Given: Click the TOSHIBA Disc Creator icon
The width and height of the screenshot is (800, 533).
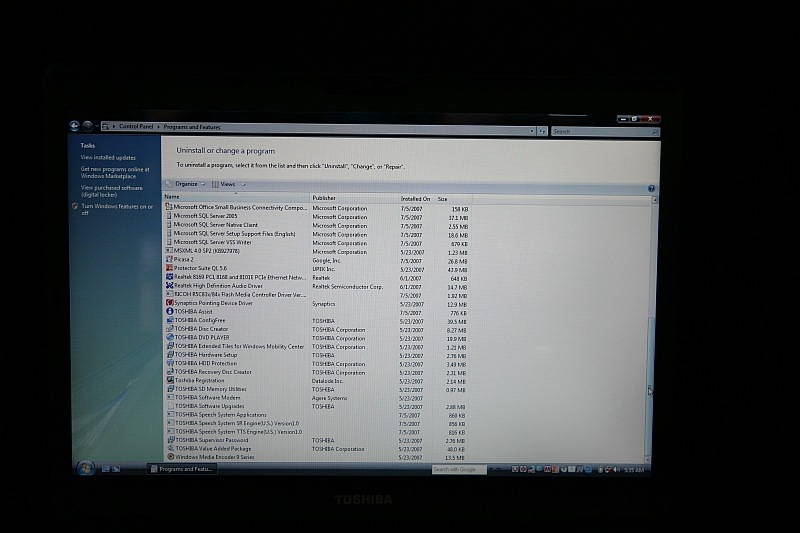Looking at the screenshot, I should click(x=170, y=328).
